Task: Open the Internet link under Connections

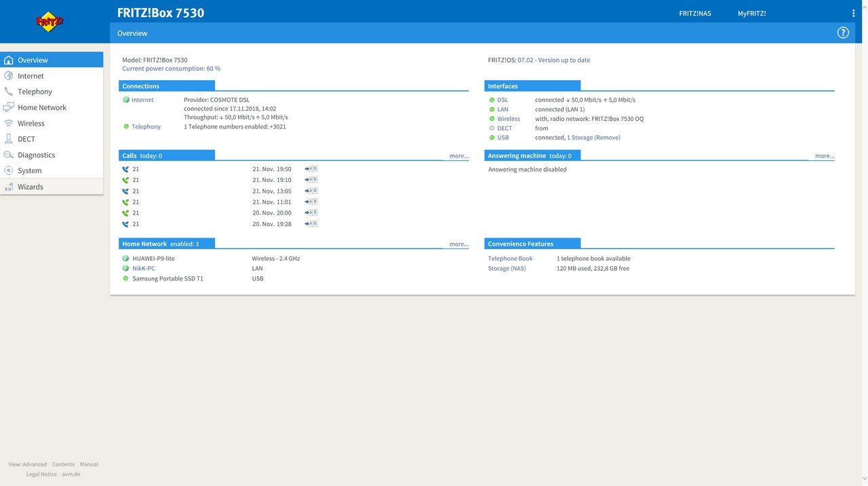Action: (142, 100)
